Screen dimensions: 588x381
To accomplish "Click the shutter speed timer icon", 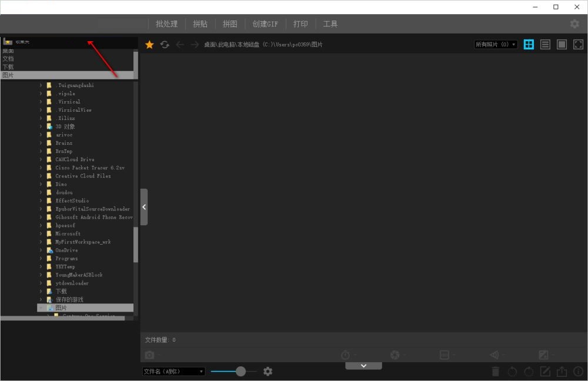I will pos(345,355).
